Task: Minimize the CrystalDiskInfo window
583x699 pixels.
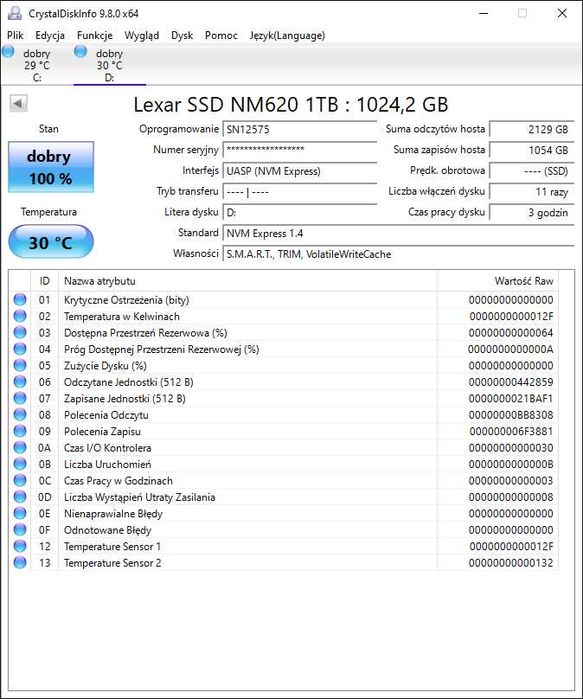Action: coord(484,13)
